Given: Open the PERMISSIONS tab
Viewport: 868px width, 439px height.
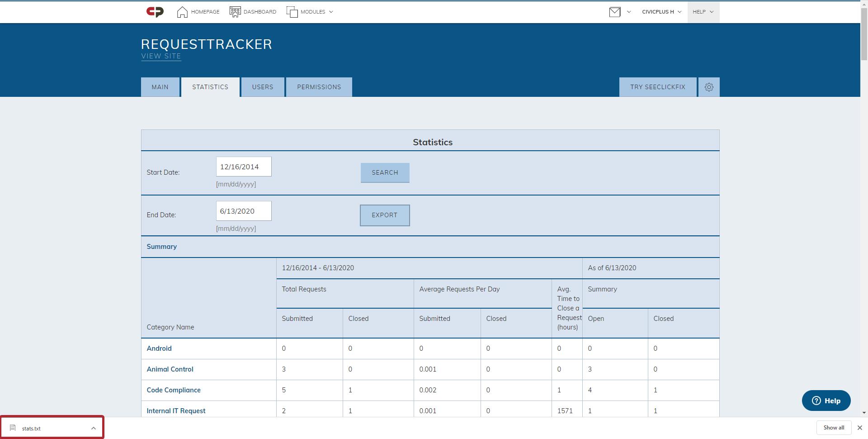Looking at the screenshot, I should (x=319, y=87).
